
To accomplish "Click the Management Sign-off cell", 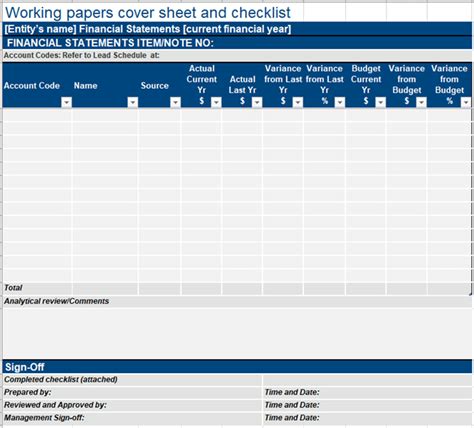I will click(132, 418).
